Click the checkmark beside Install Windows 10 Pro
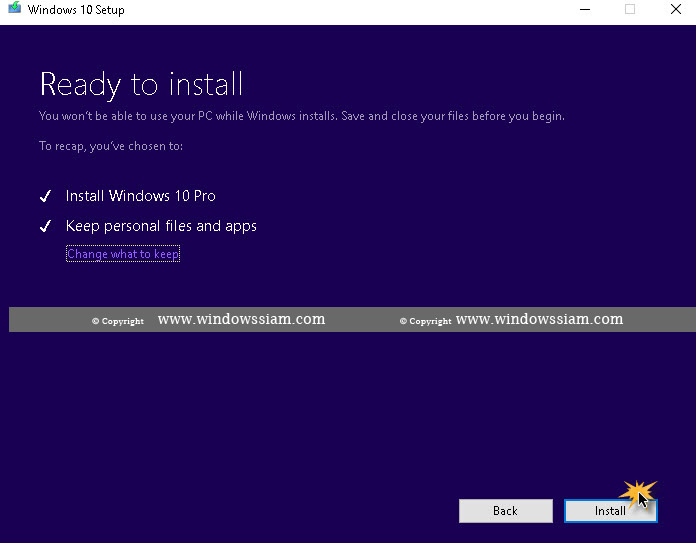The image size is (696, 543). 45,196
